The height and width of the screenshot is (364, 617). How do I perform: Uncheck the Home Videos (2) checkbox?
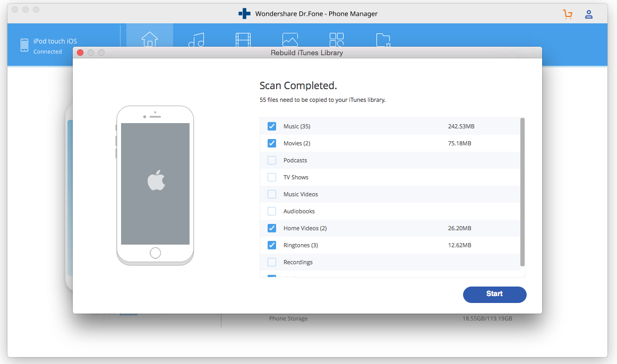(x=272, y=228)
